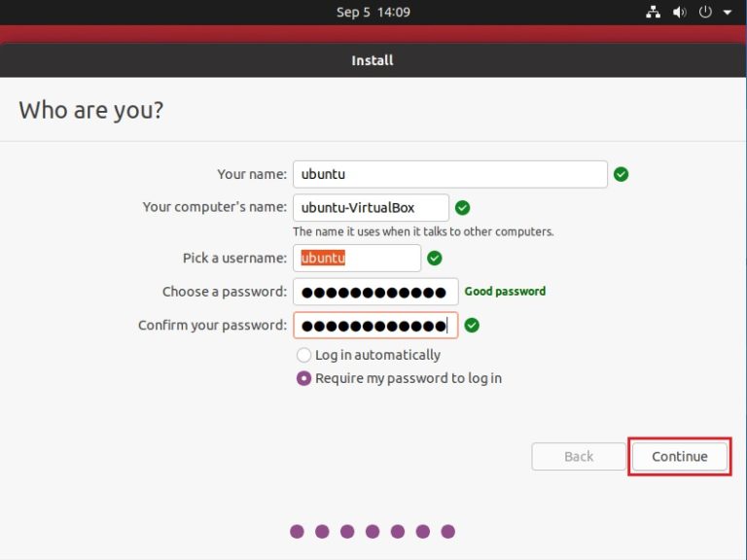The image size is (747, 560).
Task: Expand the system menu arrow in top bar
Action: 728,13
